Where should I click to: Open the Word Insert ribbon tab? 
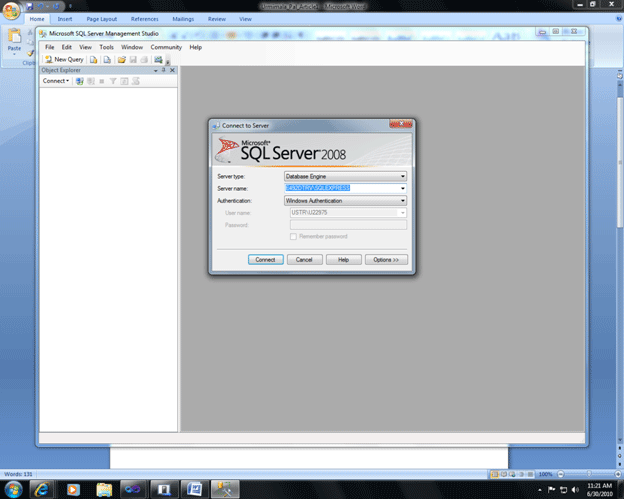65,19
